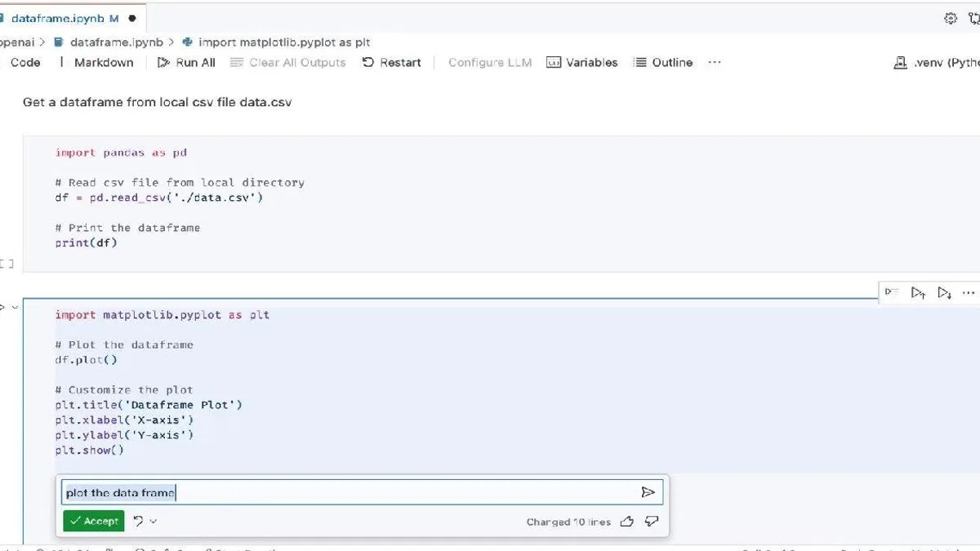
Task: Restart the notebook kernel
Action: [x=391, y=62]
